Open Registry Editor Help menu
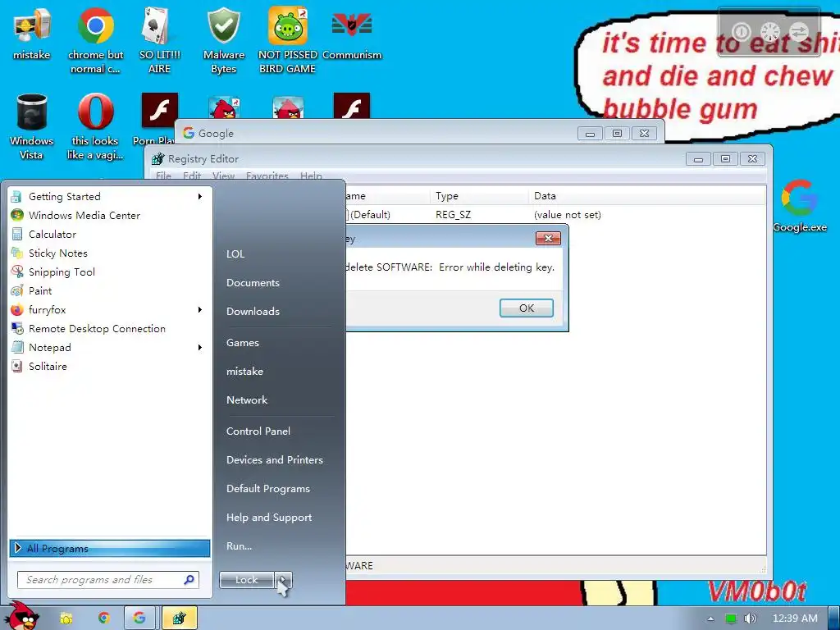840x630 pixels. point(311,176)
